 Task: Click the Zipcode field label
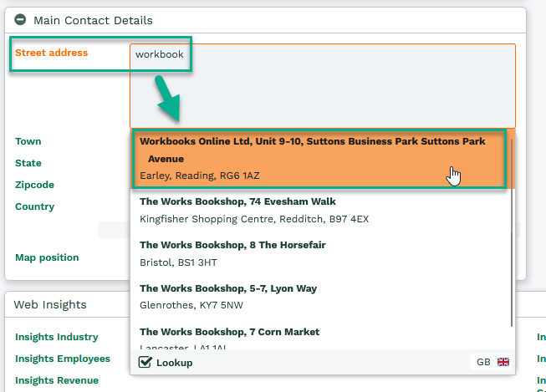click(x=34, y=185)
